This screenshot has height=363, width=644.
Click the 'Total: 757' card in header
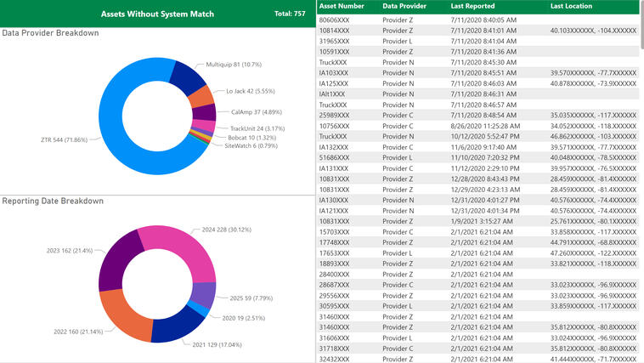click(x=290, y=14)
